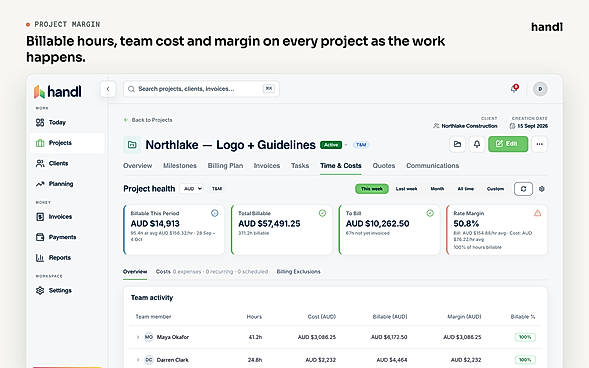
Task: Click warning icon on Rate Margin card
Action: coord(538,213)
